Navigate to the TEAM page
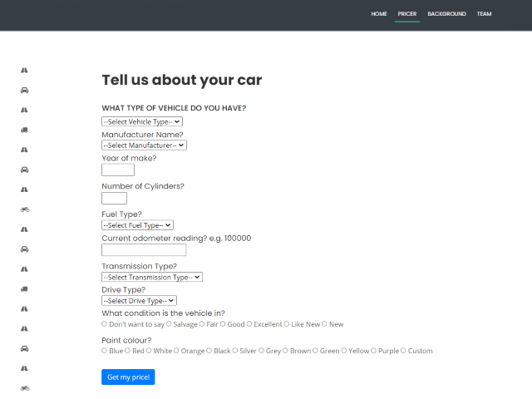This screenshot has width=532, height=399. point(484,14)
